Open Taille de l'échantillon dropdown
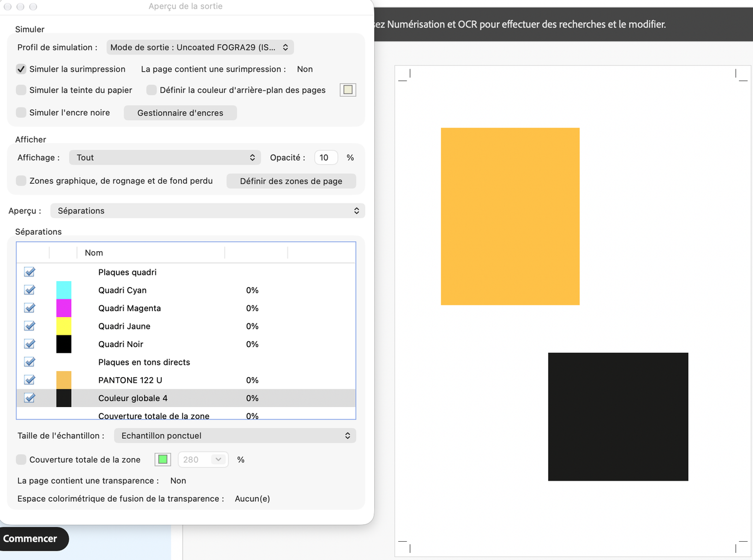 [235, 436]
